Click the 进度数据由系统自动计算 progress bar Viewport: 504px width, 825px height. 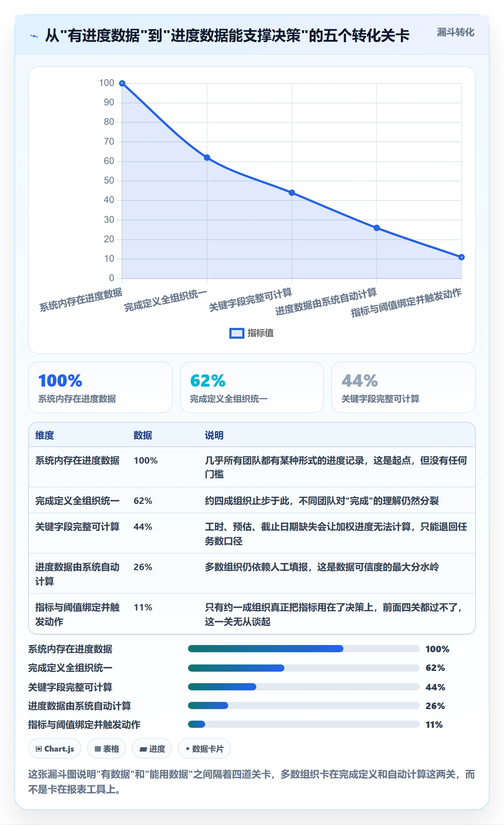[303, 705]
